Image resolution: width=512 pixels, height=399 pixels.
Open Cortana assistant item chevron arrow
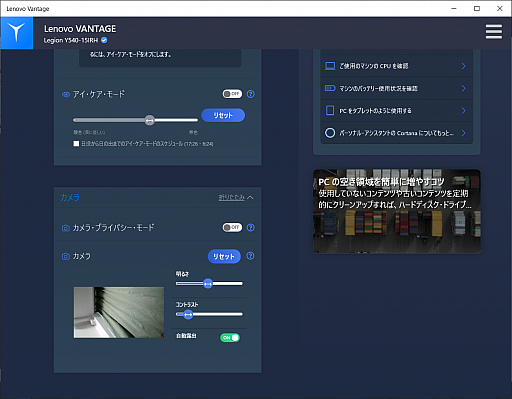[x=464, y=133]
